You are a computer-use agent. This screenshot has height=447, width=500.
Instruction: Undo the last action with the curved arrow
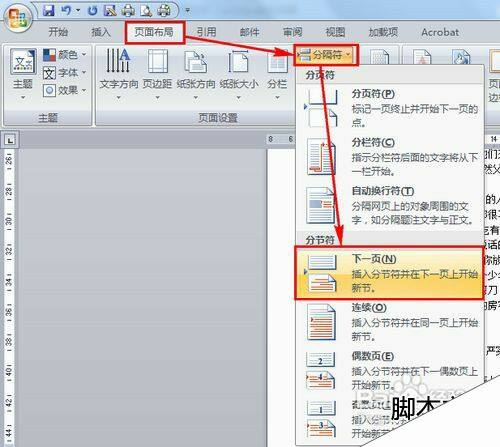pos(67,11)
